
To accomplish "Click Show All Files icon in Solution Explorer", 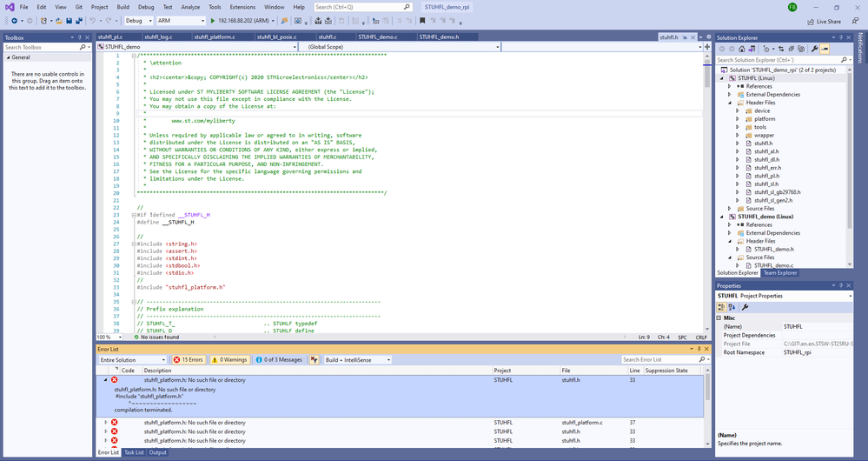I will (x=801, y=49).
